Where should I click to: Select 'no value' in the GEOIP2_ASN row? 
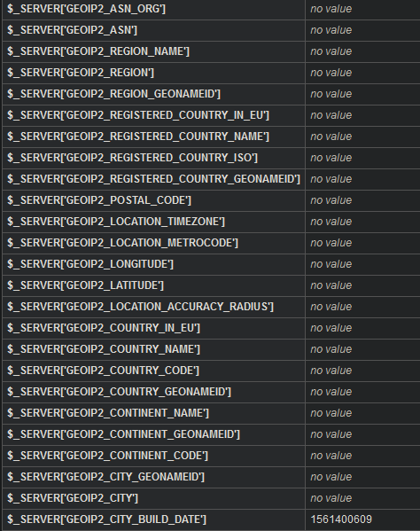point(331,30)
